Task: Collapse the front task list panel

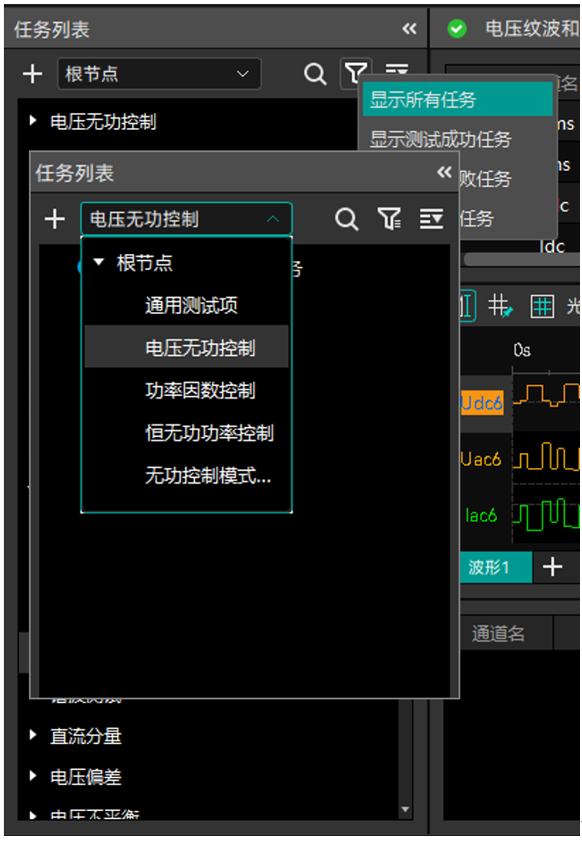Action: (444, 172)
